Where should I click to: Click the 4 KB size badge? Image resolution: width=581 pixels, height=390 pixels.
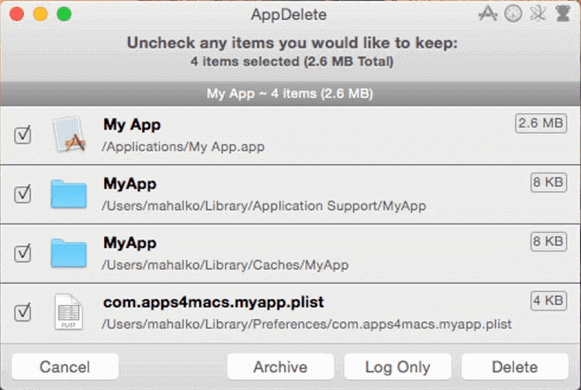tap(548, 300)
